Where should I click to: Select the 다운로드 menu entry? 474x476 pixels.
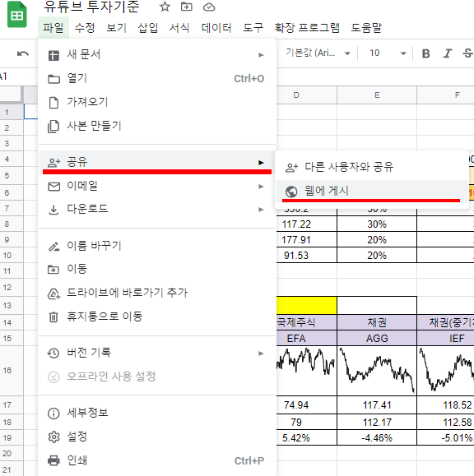[x=157, y=209]
